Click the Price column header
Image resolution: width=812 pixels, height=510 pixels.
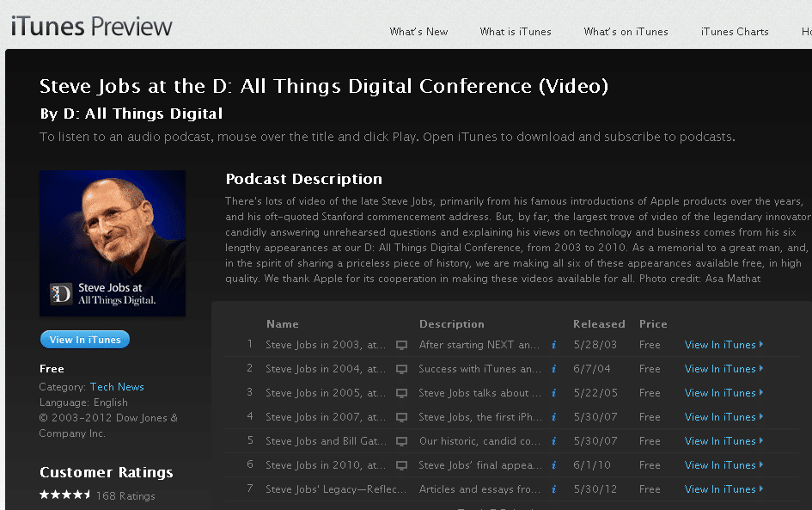pos(653,324)
